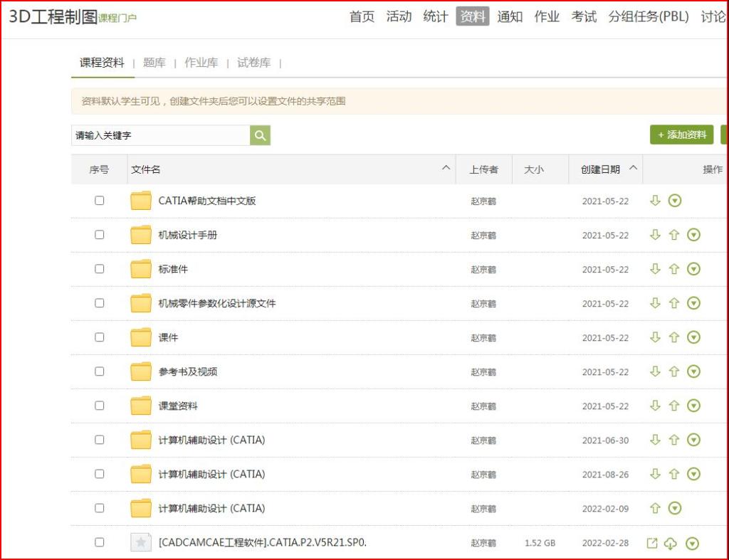Image resolution: width=729 pixels, height=560 pixels.
Task: Go to 作业 in the top navigation
Action: pyautogui.click(x=547, y=16)
